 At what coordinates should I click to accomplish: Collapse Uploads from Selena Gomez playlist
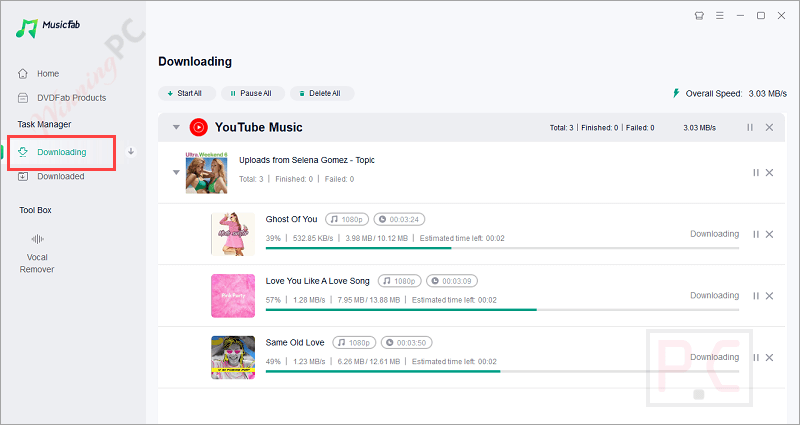(x=176, y=172)
